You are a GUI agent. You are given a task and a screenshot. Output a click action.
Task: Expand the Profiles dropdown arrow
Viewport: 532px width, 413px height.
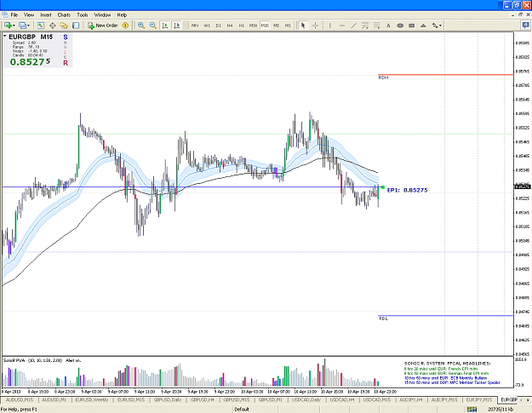click(28, 26)
